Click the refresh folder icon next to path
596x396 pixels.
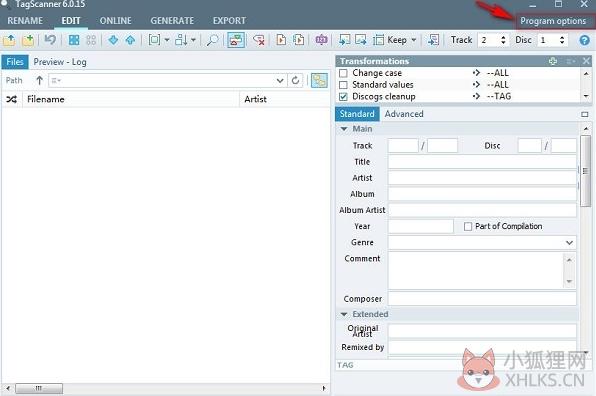coord(295,80)
